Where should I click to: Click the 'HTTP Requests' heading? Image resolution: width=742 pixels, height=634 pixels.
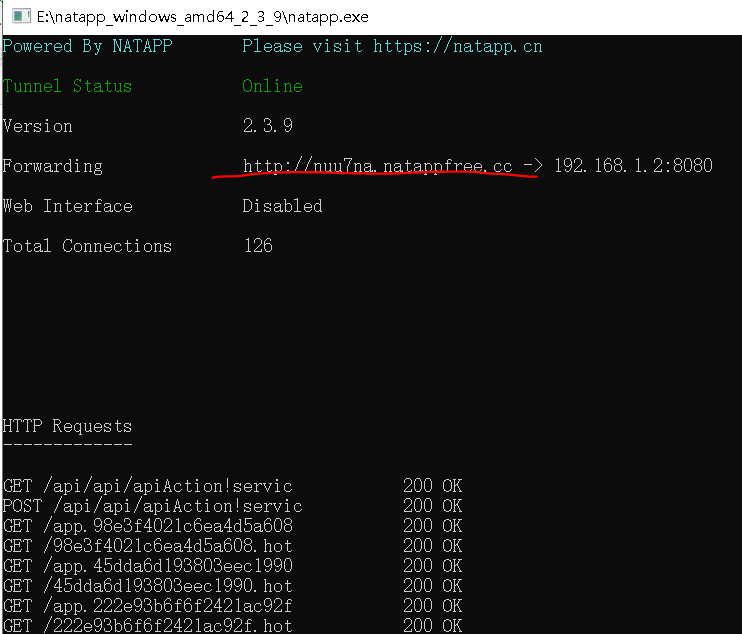(x=67, y=426)
